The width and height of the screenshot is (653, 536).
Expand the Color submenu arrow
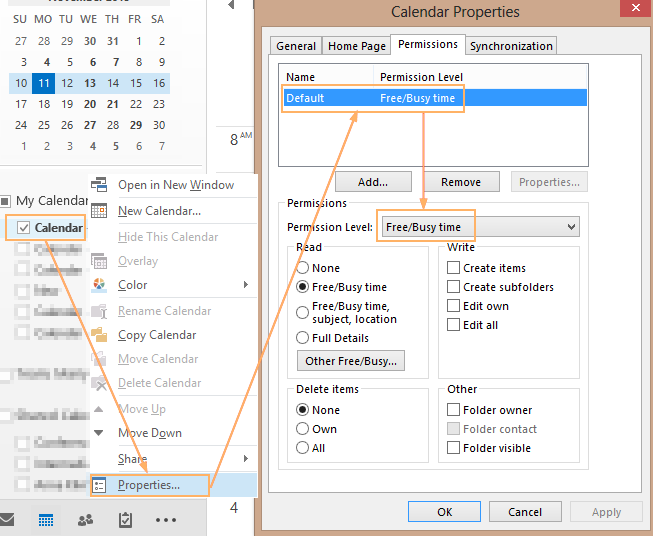tap(246, 285)
